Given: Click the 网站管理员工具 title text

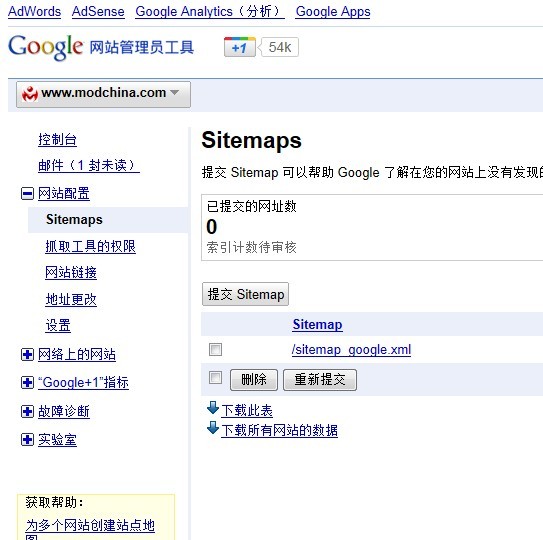Looking at the screenshot, I should (x=141, y=47).
